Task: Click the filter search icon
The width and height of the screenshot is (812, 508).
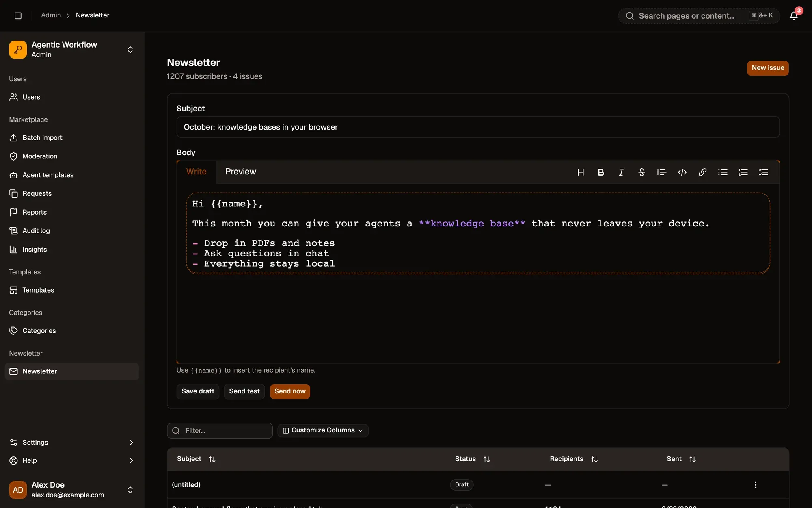Action: tap(176, 431)
